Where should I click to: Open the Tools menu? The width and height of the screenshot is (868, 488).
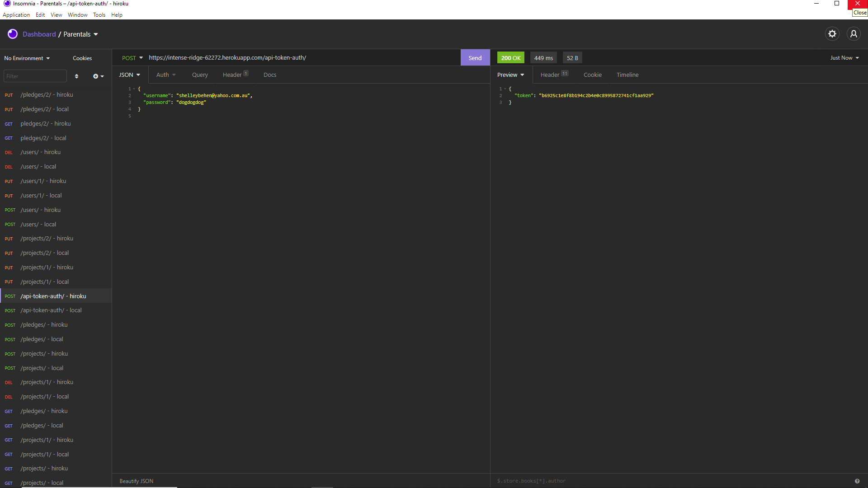tap(99, 15)
